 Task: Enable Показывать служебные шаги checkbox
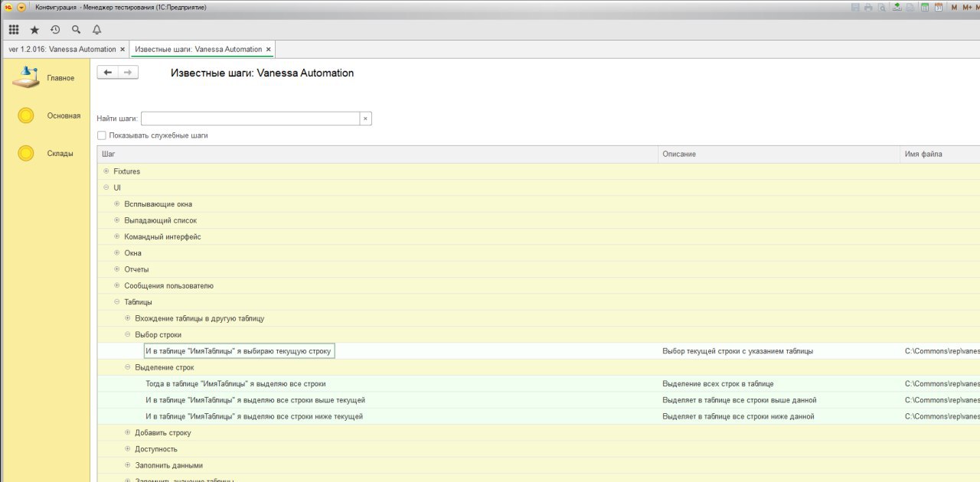(102, 135)
